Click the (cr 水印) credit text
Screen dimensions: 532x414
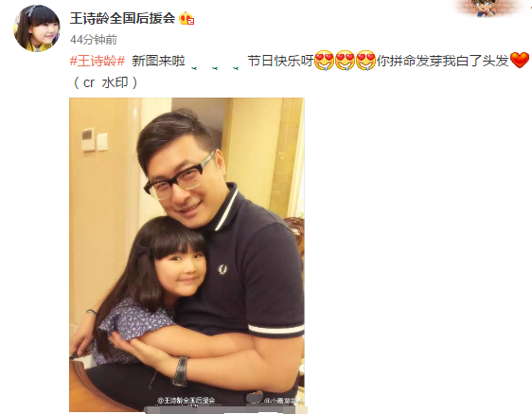click(105, 82)
